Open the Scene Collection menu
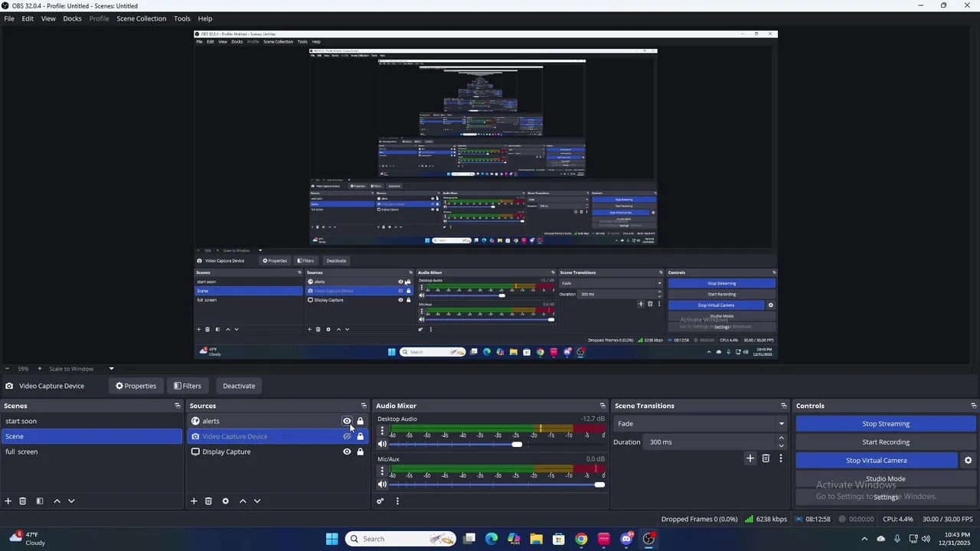The height and width of the screenshot is (551, 980). point(141,18)
